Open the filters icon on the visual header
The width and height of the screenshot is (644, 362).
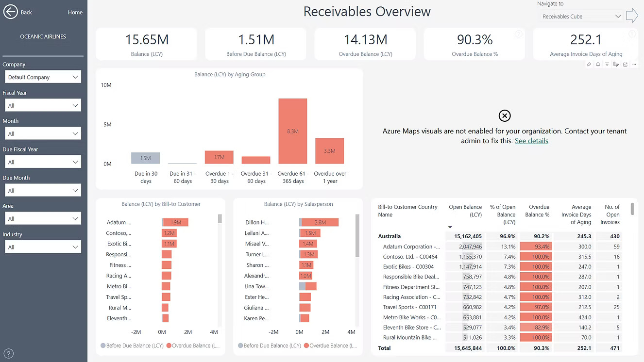[607, 64]
